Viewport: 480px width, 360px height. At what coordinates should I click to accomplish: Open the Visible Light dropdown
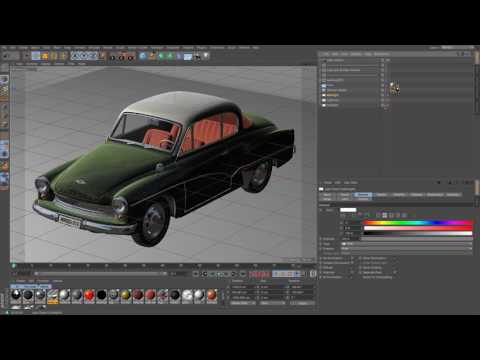406,253
